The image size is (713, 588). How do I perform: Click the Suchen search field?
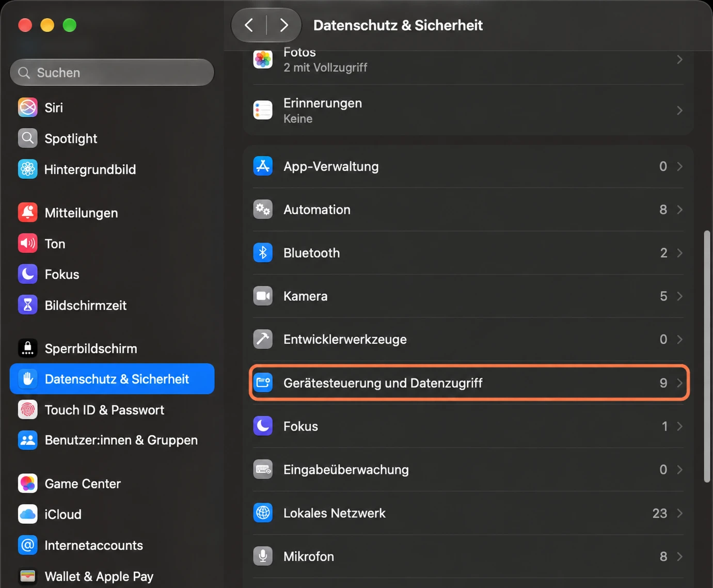pos(112,72)
